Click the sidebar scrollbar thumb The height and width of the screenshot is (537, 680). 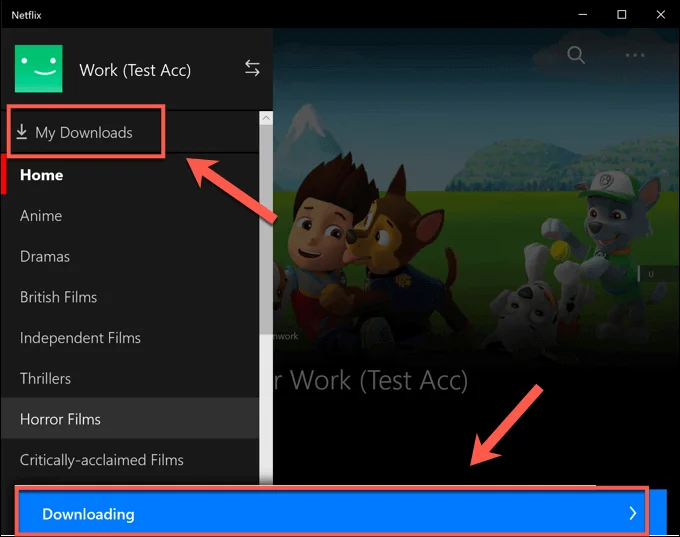coord(266,229)
